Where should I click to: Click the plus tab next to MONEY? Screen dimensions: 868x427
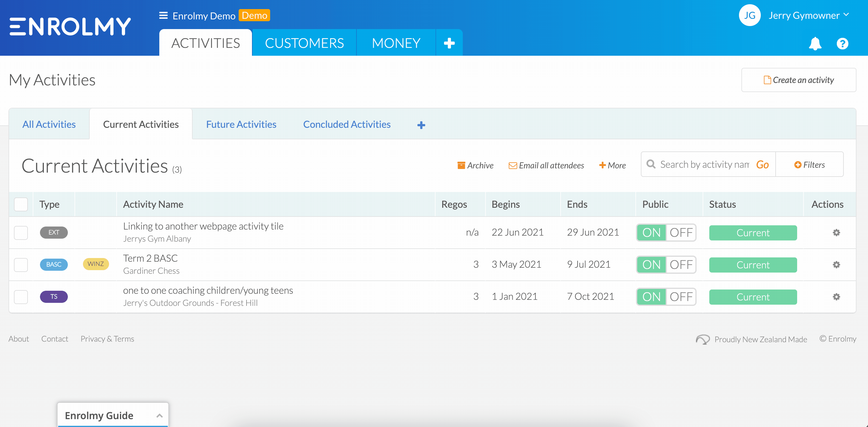[x=449, y=43]
